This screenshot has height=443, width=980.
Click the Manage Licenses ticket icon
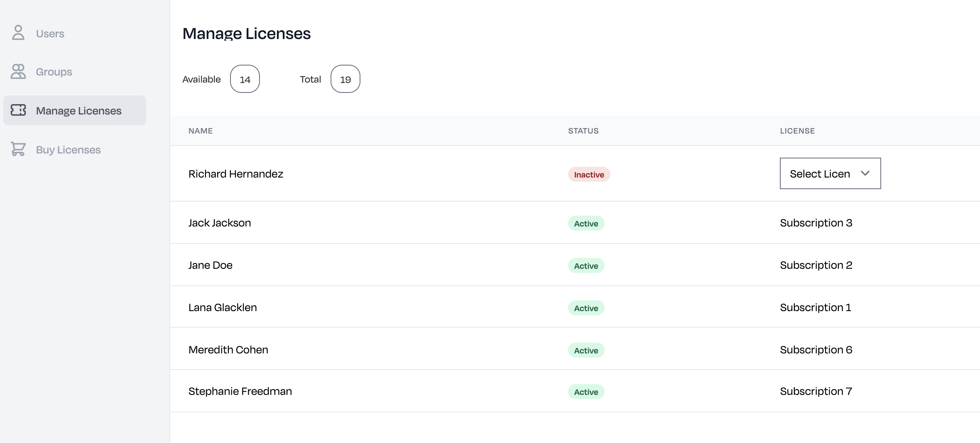click(18, 110)
